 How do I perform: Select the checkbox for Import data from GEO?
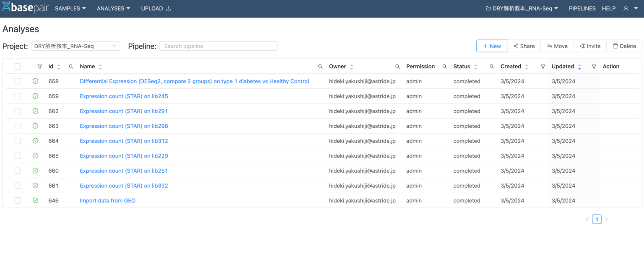click(x=18, y=201)
